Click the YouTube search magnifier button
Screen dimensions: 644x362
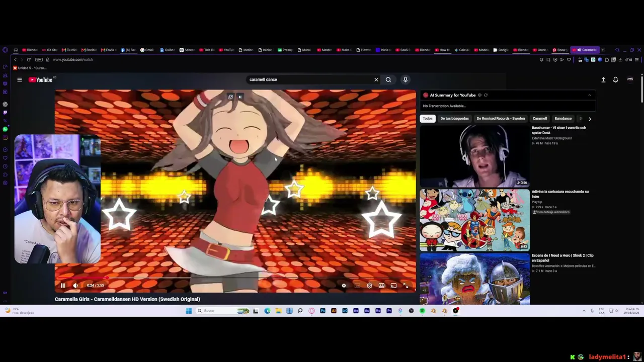pyautogui.click(x=388, y=79)
